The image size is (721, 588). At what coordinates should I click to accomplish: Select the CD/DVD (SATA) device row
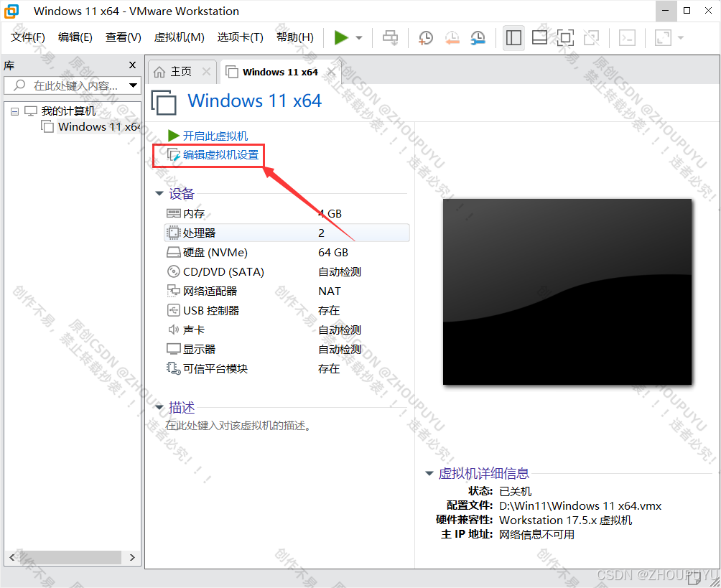tap(287, 271)
